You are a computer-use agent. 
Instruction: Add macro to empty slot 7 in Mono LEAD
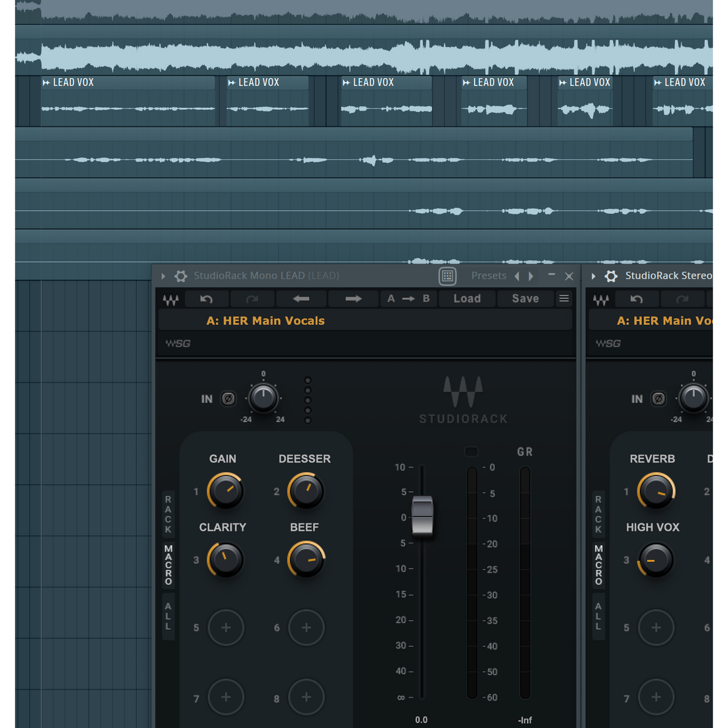click(226, 697)
